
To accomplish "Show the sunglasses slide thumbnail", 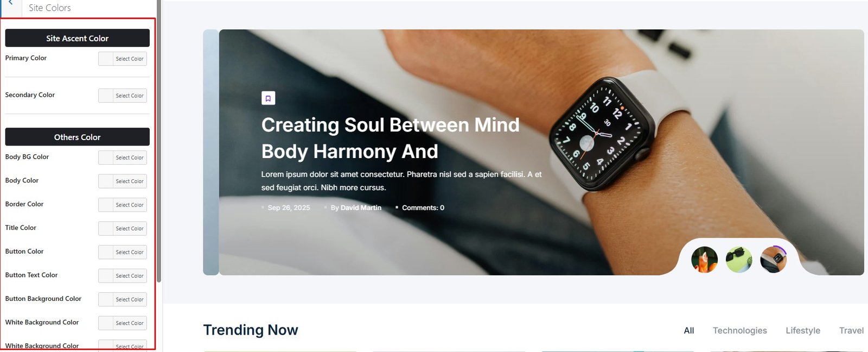I will click(739, 260).
